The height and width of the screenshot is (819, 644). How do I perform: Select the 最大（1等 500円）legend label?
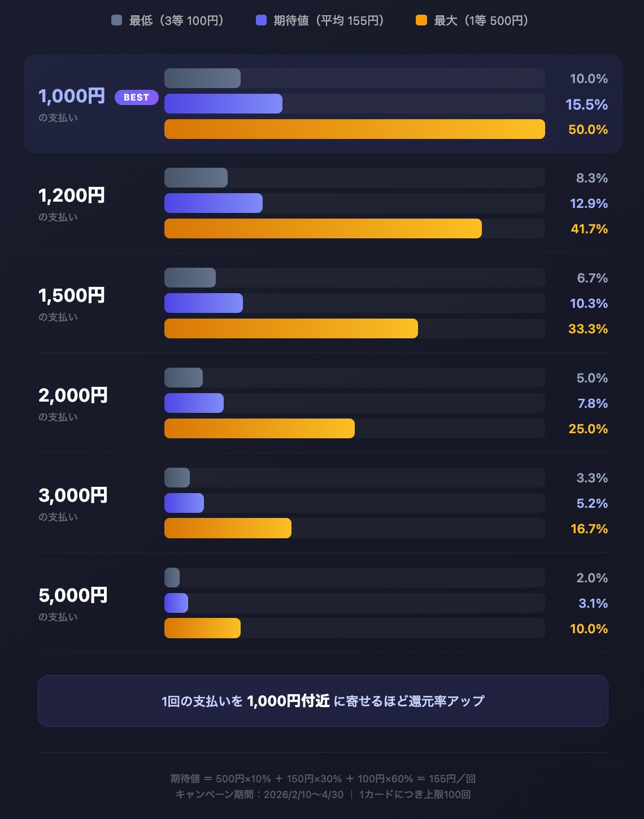point(481,21)
